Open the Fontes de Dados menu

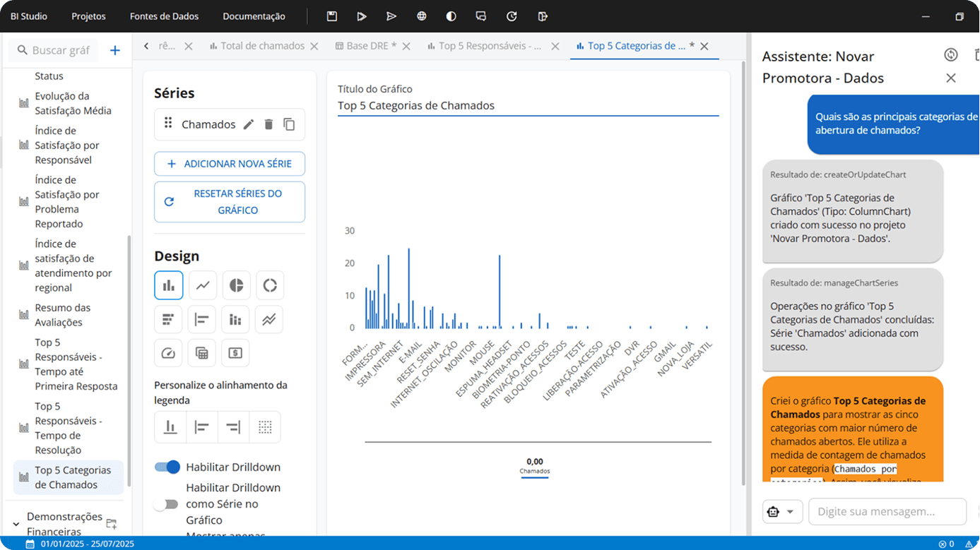pos(164,16)
